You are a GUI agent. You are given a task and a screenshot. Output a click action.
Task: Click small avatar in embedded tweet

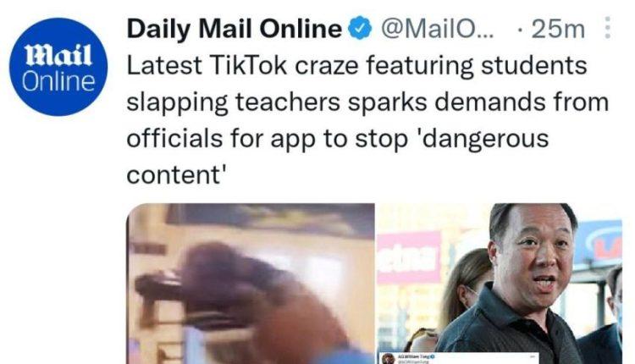(x=388, y=359)
